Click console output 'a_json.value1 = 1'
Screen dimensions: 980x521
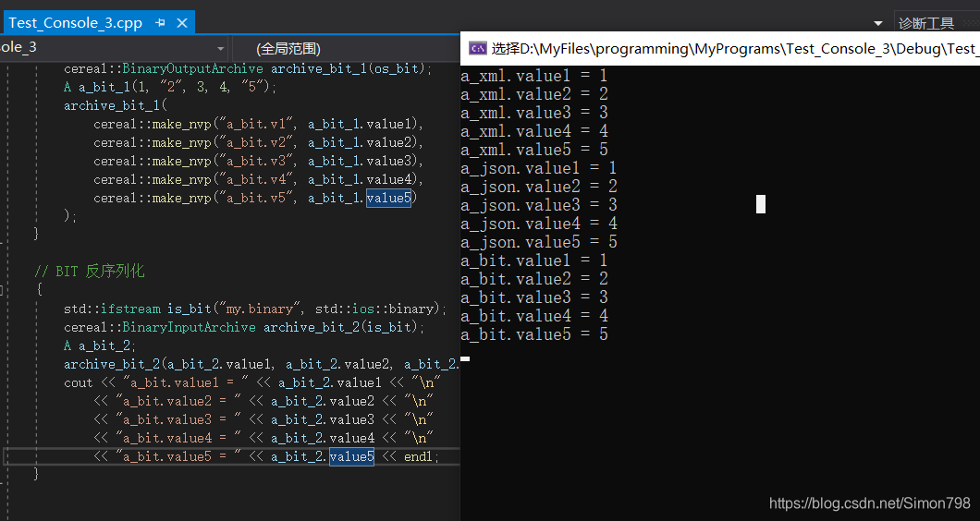pyautogui.click(x=539, y=168)
